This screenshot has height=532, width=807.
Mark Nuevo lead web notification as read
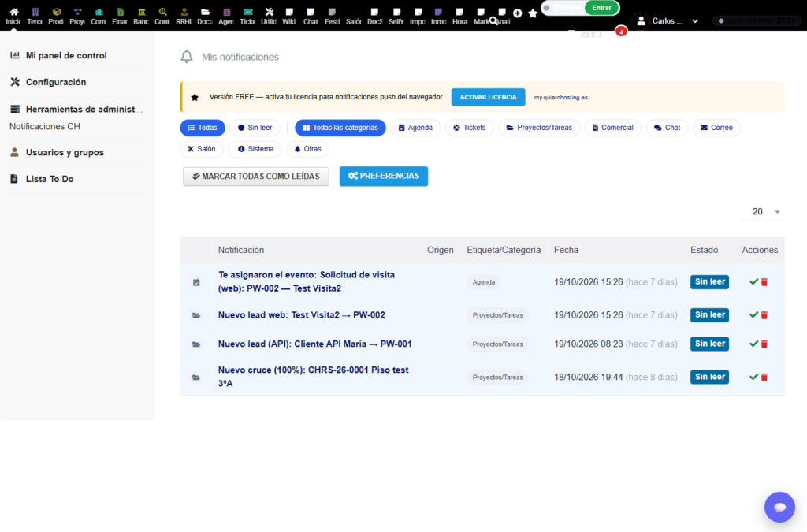[x=753, y=315]
